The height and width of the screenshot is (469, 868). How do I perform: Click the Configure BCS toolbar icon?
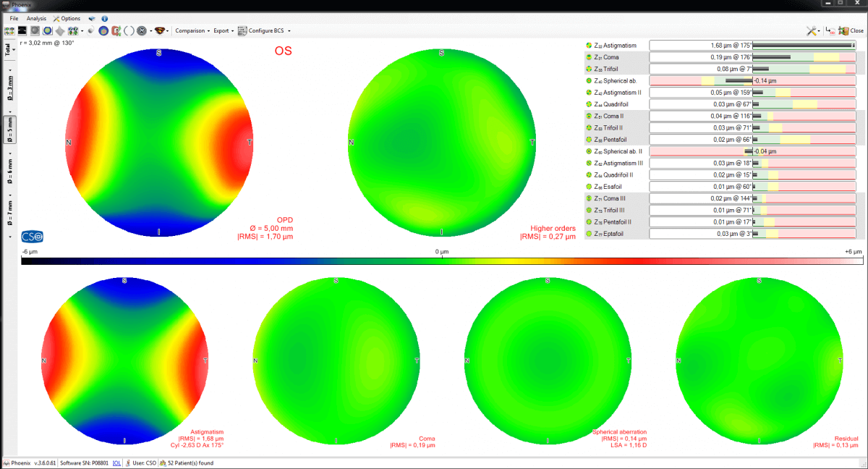click(242, 30)
